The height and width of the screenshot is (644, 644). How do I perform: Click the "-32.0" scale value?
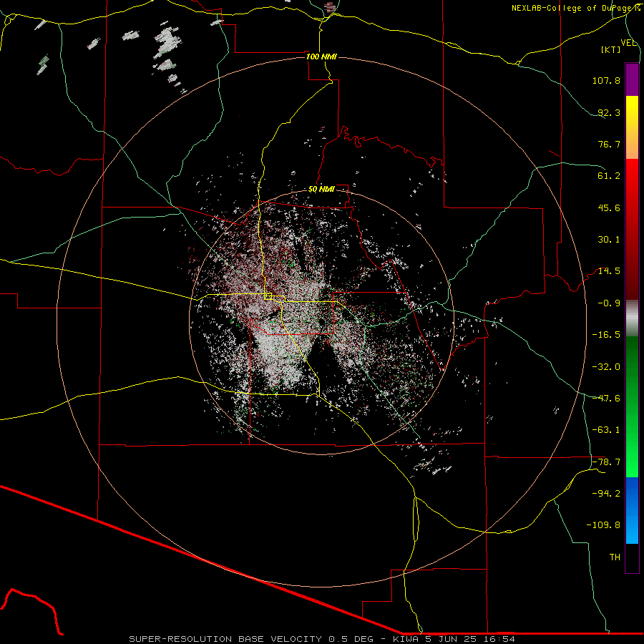coord(606,367)
